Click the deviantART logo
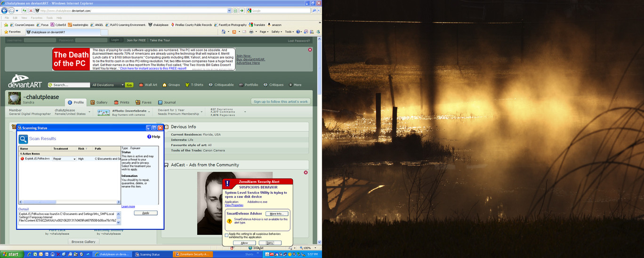Image resolution: width=644 pixels, height=258 pixels. pyautogui.click(x=25, y=81)
